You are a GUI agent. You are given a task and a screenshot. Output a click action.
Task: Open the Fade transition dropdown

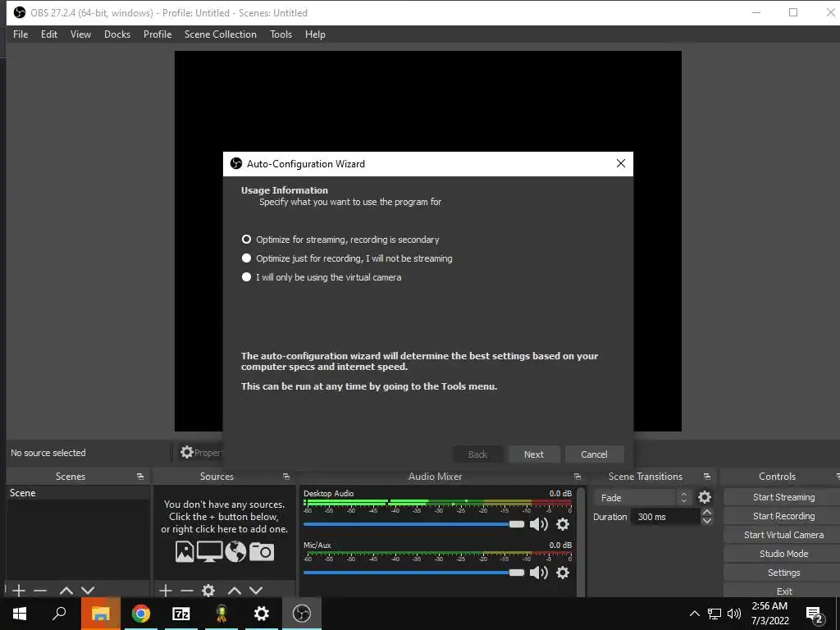pos(642,498)
